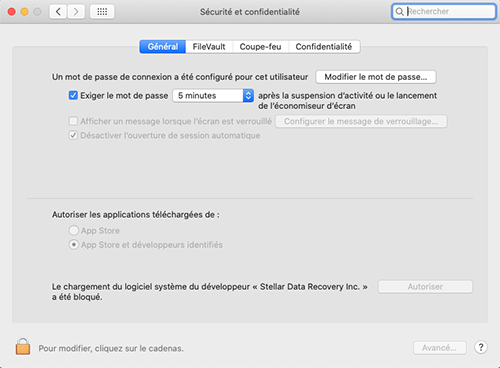Open help with the question mark button
Viewport: 500px width, 368px height.
tap(481, 348)
